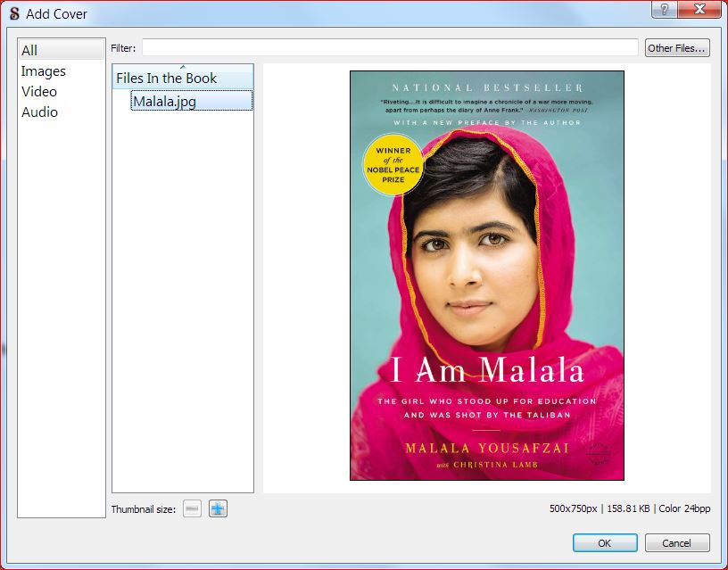The height and width of the screenshot is (570, 728).
Task: Open Other Files browser button
Action: (x=677, y=48)
